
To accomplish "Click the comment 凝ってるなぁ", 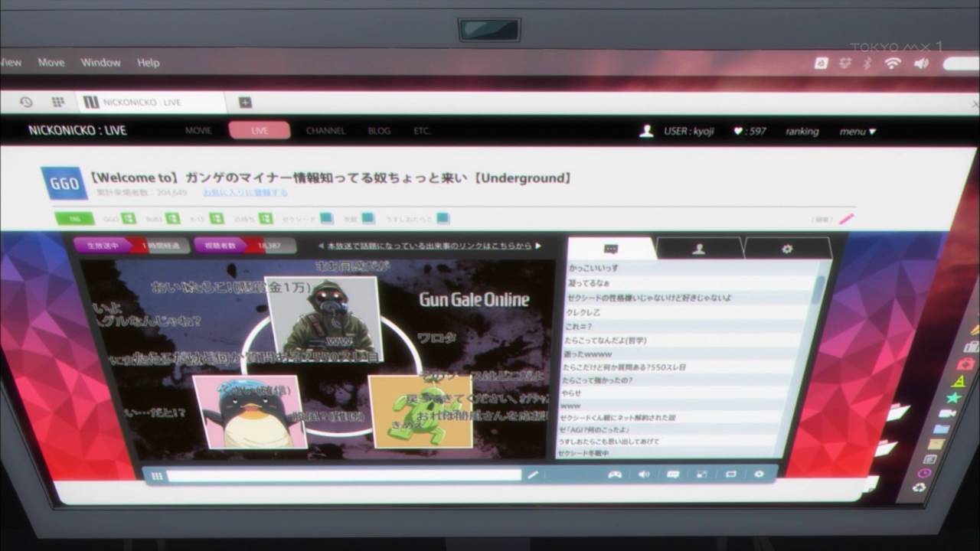I will coord(589,283).
